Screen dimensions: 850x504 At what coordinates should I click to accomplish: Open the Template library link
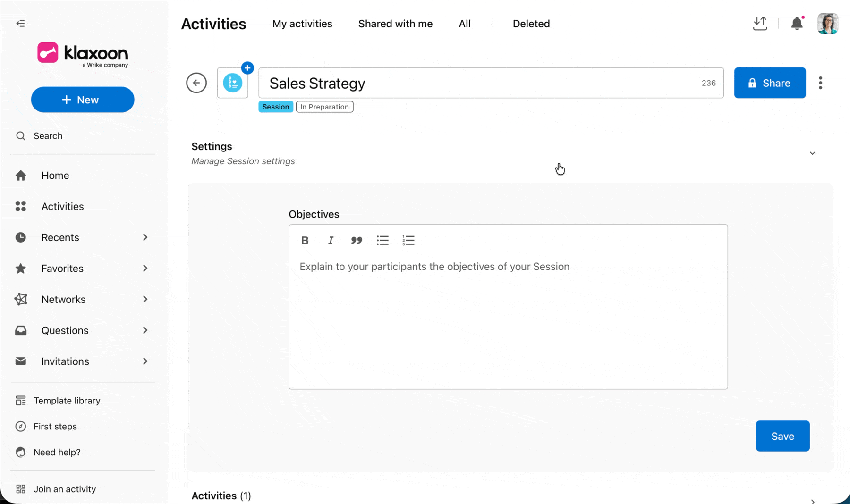[67, 401]
